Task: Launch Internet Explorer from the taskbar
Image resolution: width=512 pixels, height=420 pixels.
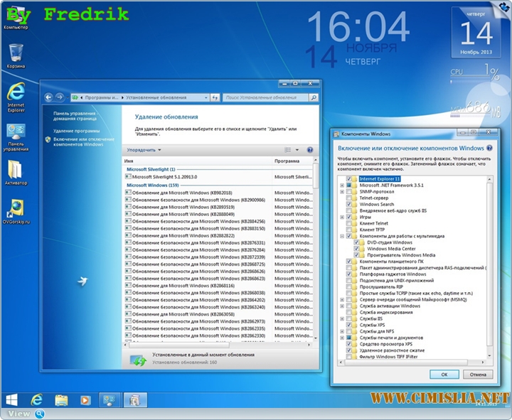Action: (x=36, y=400)
